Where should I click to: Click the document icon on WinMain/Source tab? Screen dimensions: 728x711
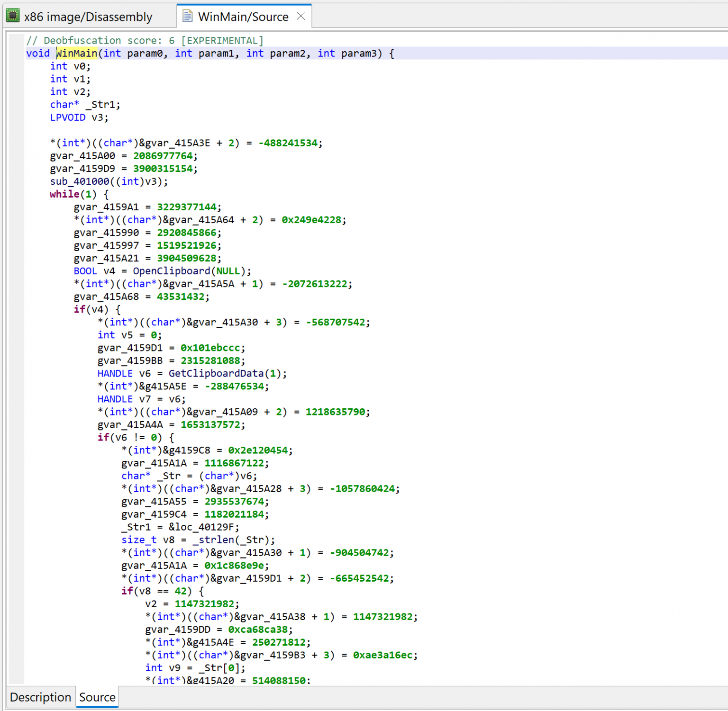tap(187, 16)
